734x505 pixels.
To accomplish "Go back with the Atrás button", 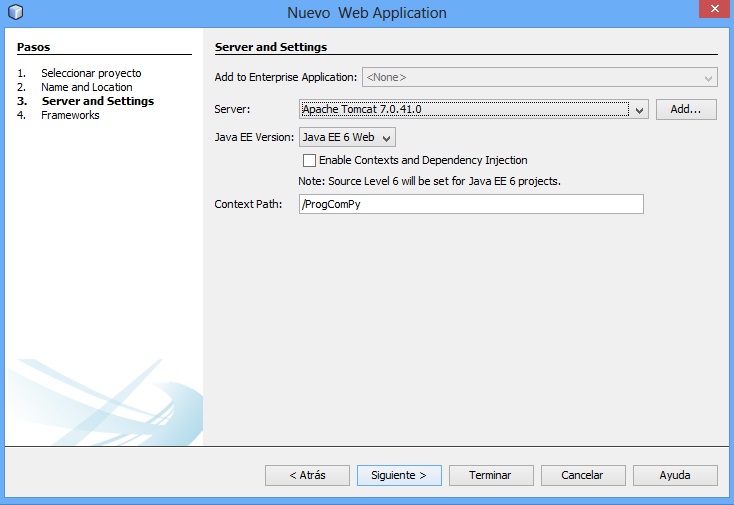I will click(x=307, y=475).
